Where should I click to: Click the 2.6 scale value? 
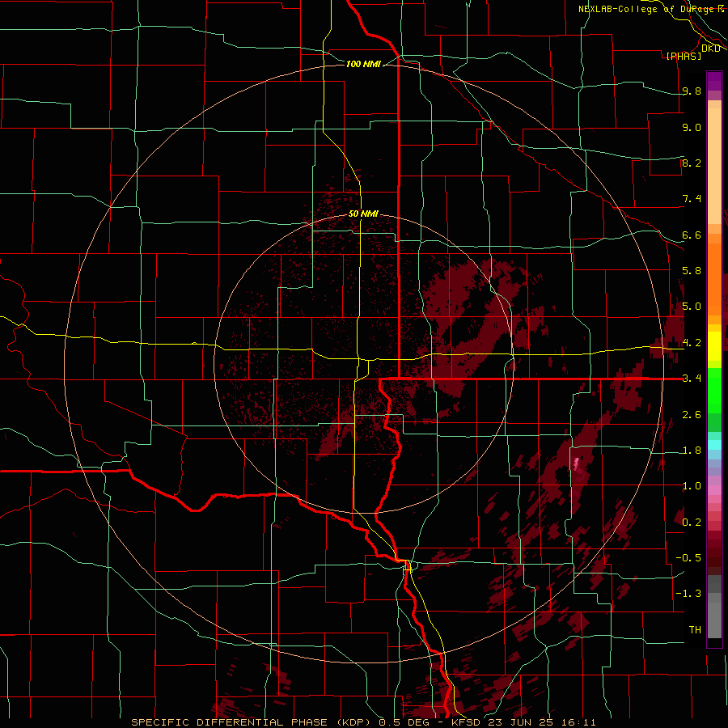click(692, 415)
